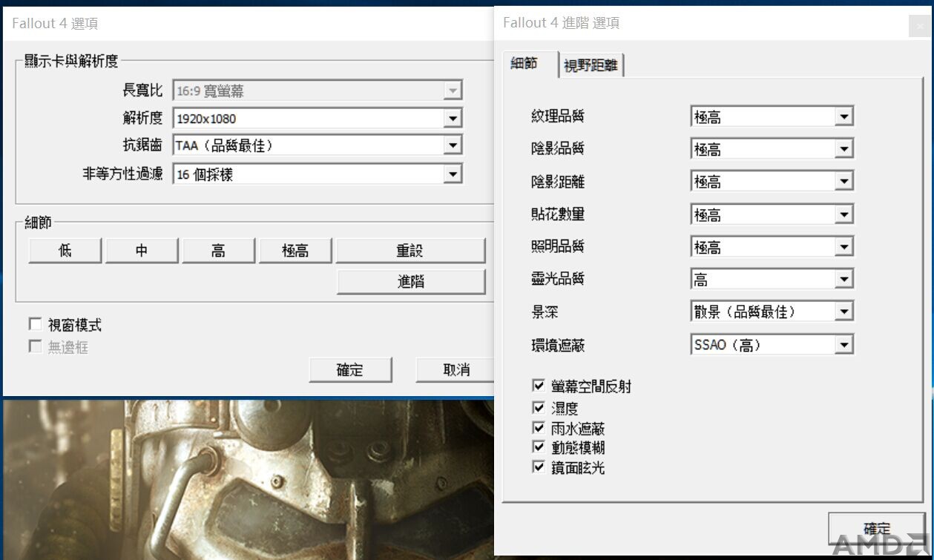The height and width of the screenshot is (560, 934).
Task: Apply the 低 low detail preset
Action: click(65, 251)
